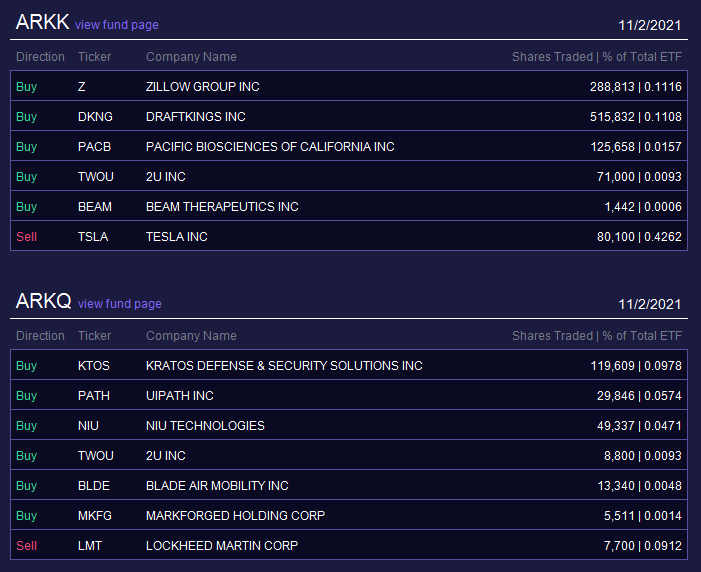Image resolution: width=701 pixels, height=572 pixels.
Task: Open ARKK view fund page link
Action: pos(117,25)
